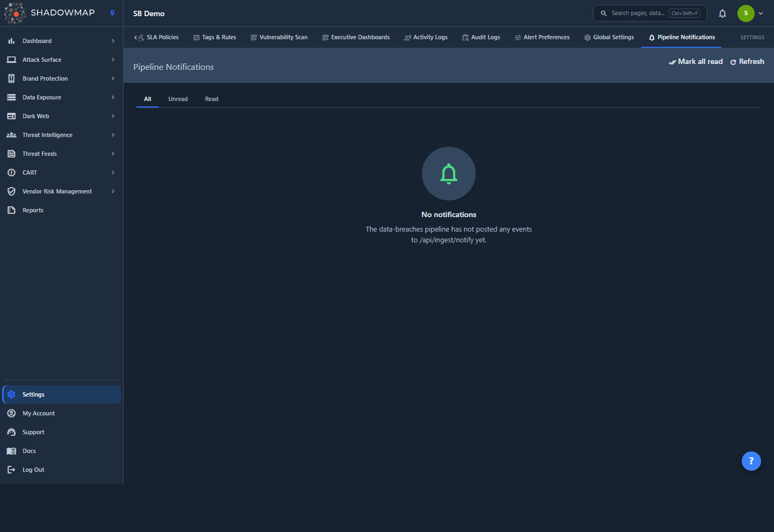Expand the Dark Web chevron
774x532 pixels.
113,116
